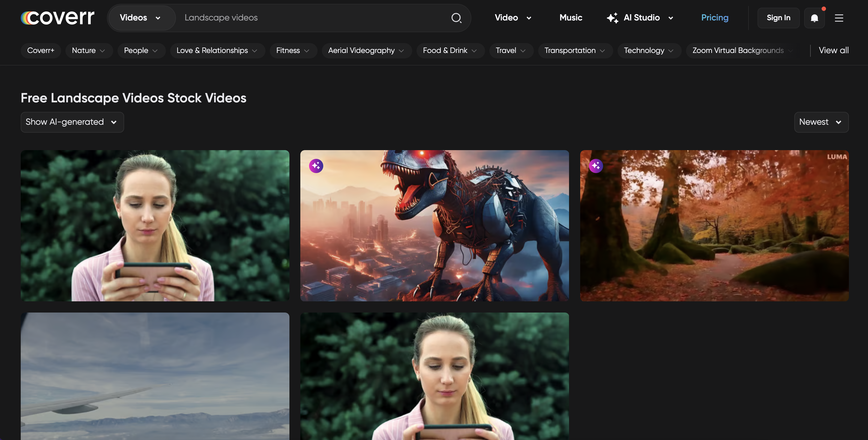Expand the Technology category dropdown

pos(649,50)
